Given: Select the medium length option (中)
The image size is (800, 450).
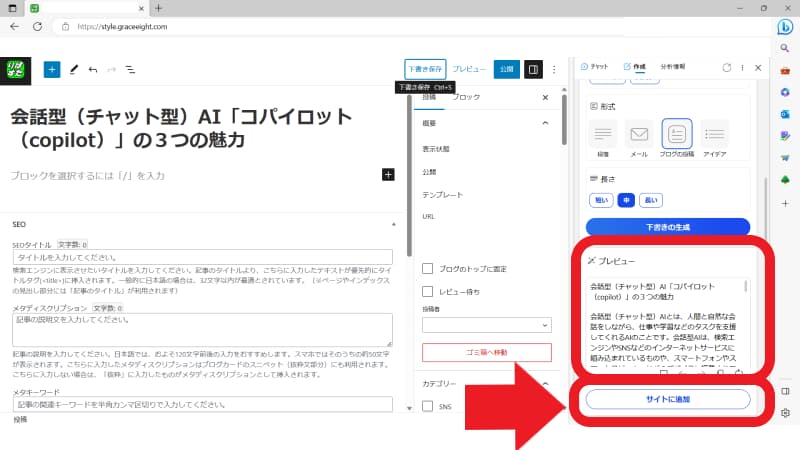Looking at the screenshot, I should click(x=626, y=200).
